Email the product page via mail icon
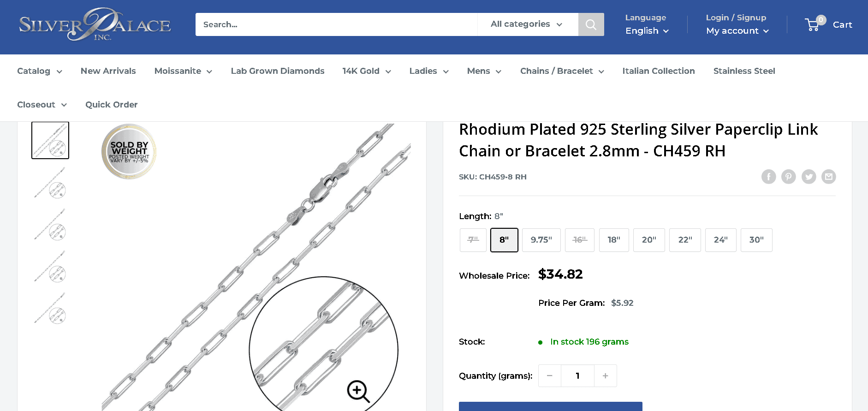Screen dimensions: 868x411 (829, 177)
